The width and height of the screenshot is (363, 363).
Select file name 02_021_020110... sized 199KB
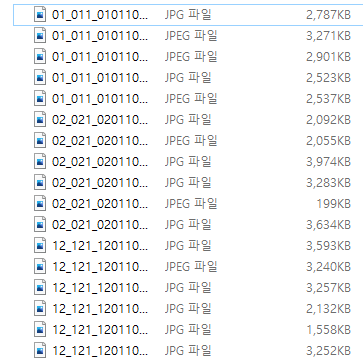pyautogui.click(x=100, y=204)
